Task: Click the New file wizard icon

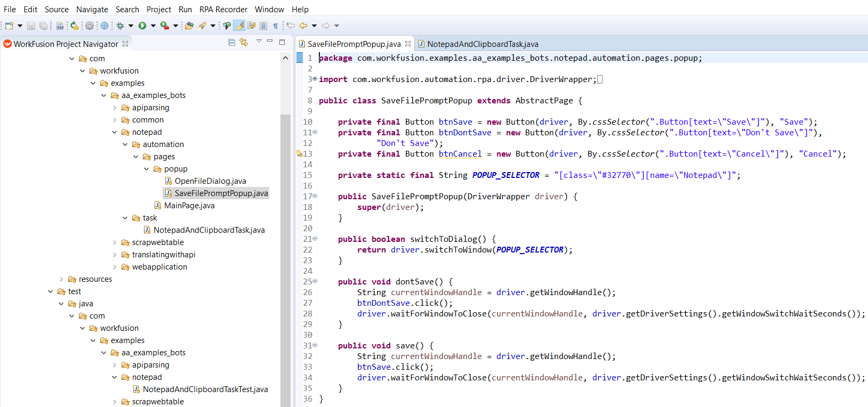Action: 9,26
